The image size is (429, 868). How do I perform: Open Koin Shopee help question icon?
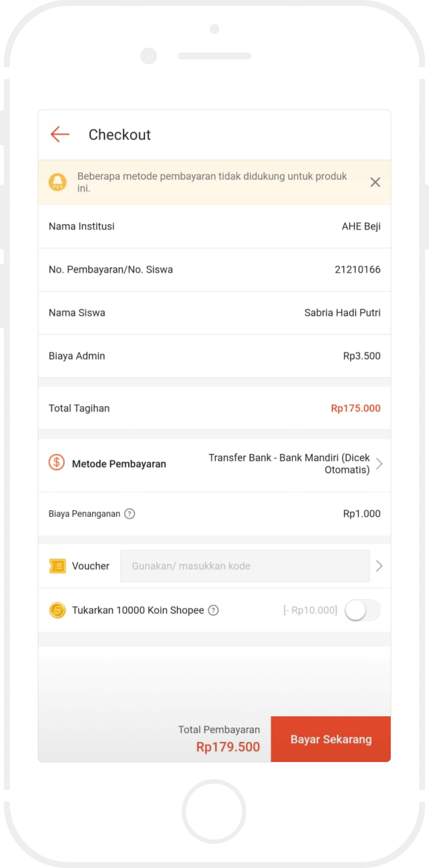[214, 610]
